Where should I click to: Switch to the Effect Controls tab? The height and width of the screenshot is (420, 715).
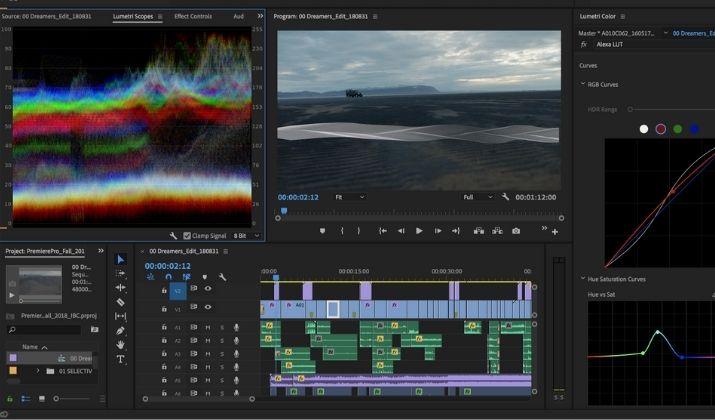coord(193,16)
